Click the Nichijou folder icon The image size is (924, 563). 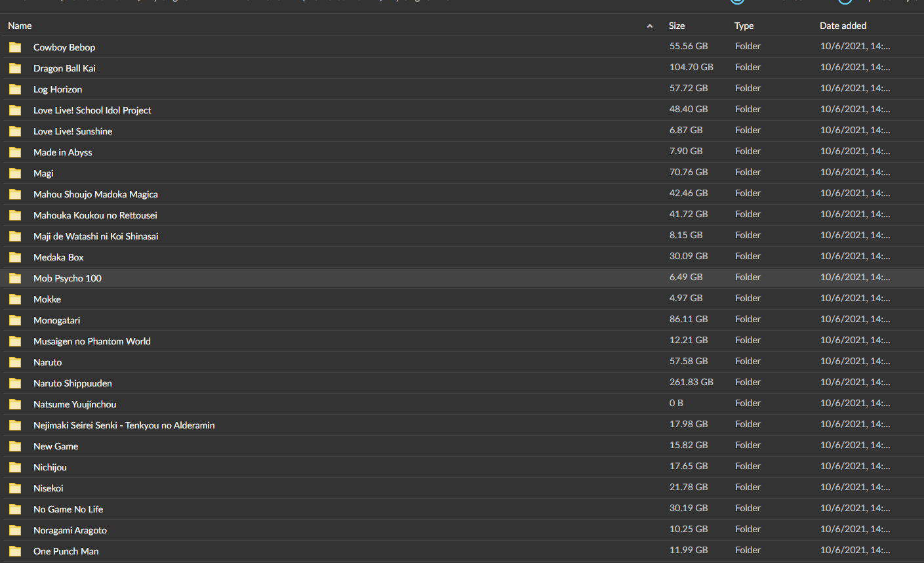(15, 467)
